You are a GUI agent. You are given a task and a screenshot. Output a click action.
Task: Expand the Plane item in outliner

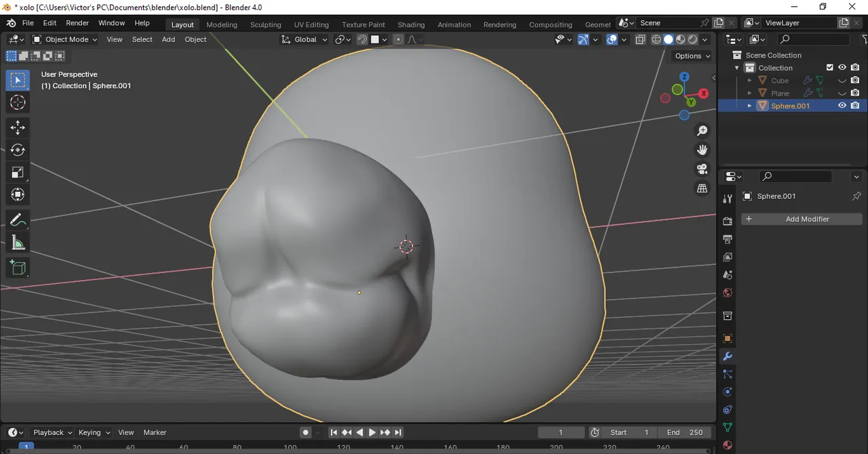(749, 94)
